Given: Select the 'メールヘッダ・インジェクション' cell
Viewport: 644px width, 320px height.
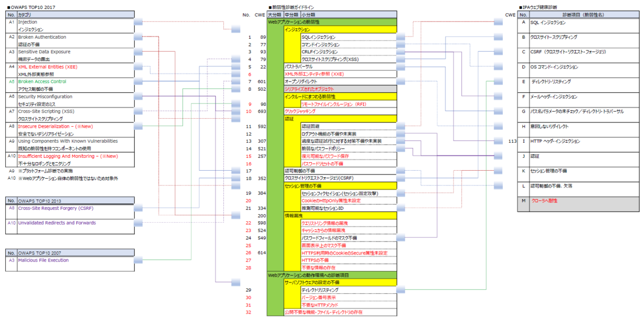Looking at the screenshot, I should [585, 97].
